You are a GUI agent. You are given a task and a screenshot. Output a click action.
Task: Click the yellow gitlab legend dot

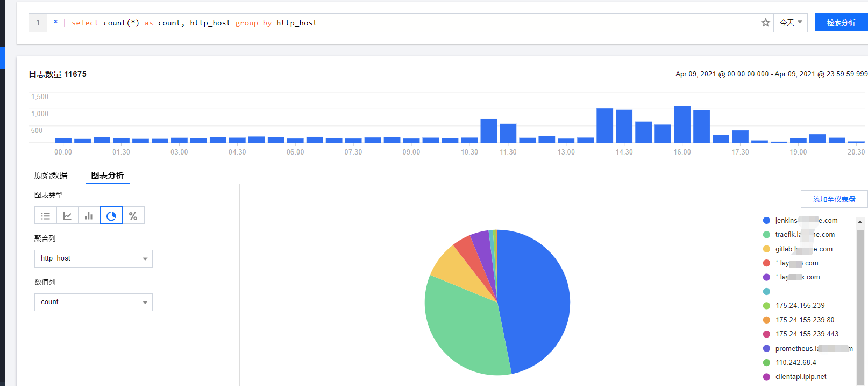(766, 249)
